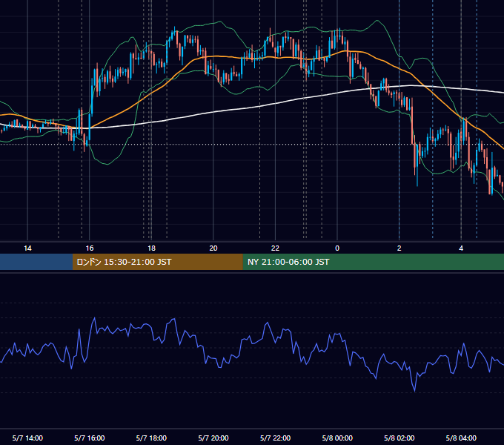The width and height of the screenshot is (504, 445).
Task: Click hour label 22 on chart axis
Action: (x=275, y=248)
